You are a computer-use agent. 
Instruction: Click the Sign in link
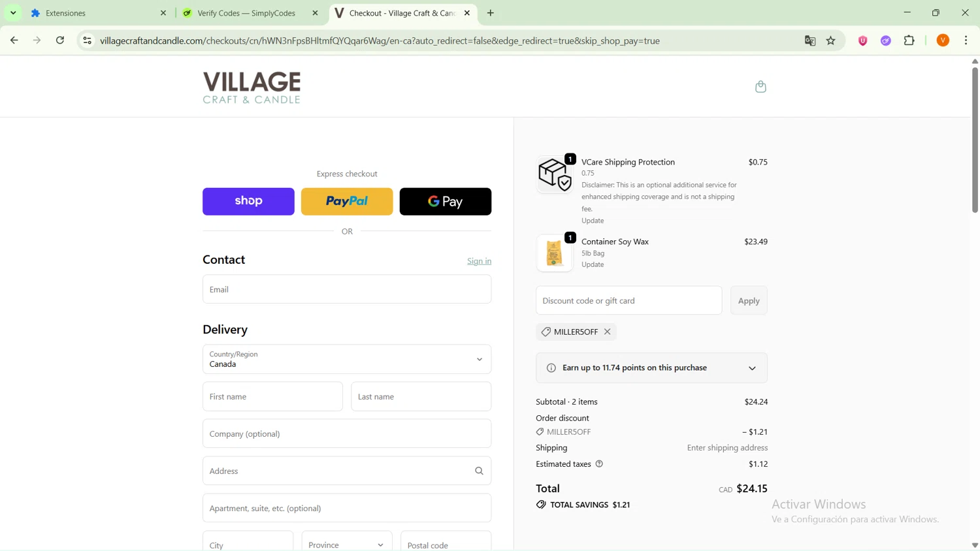[479, 261]
